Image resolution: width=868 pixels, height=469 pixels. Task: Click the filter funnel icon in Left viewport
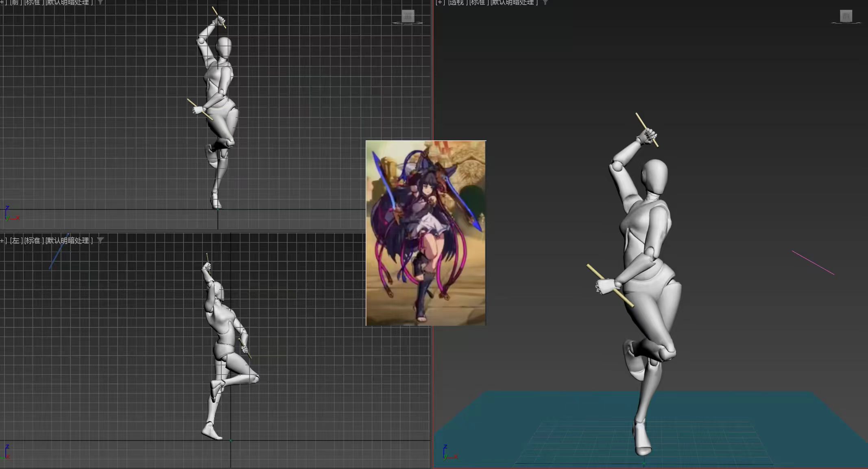coord(100,240)
